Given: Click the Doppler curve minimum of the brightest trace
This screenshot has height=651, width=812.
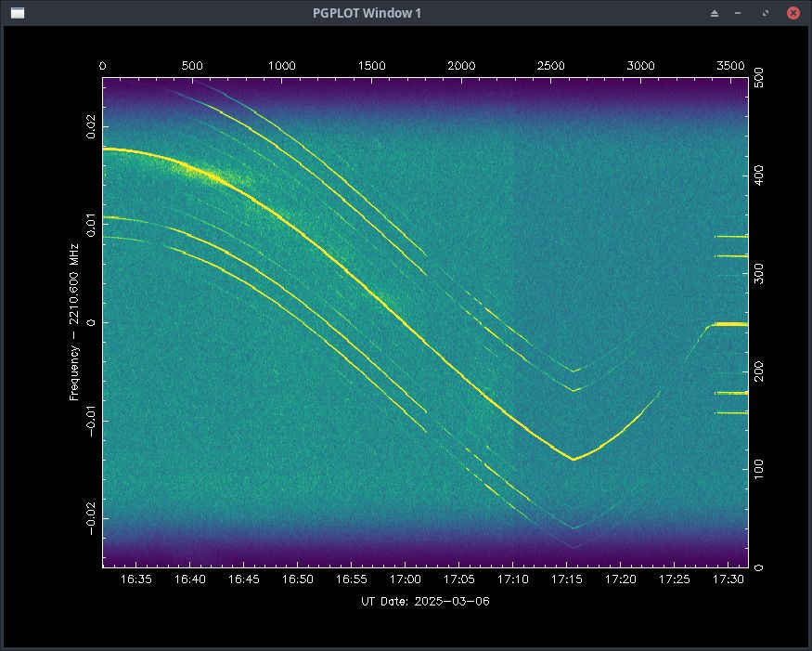Looking at the screenshot, I should pos(574,459).
